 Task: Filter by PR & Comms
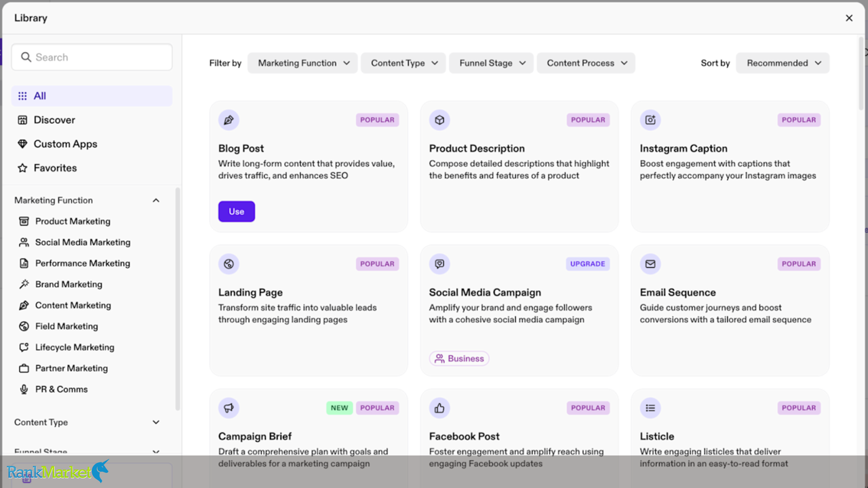[x=61, y=389]
